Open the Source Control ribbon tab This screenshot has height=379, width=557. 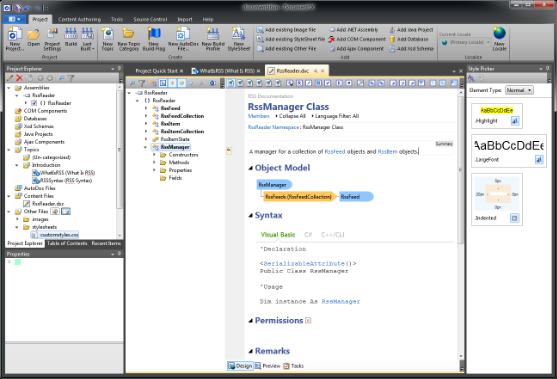click(150, 19)
